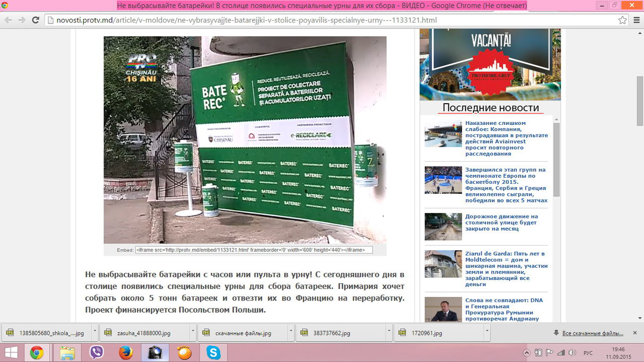This screenshot has width=644, height=362.
Task: Show all downloads via 'Все скачанные файлы' link
Action: click(592, 333)
